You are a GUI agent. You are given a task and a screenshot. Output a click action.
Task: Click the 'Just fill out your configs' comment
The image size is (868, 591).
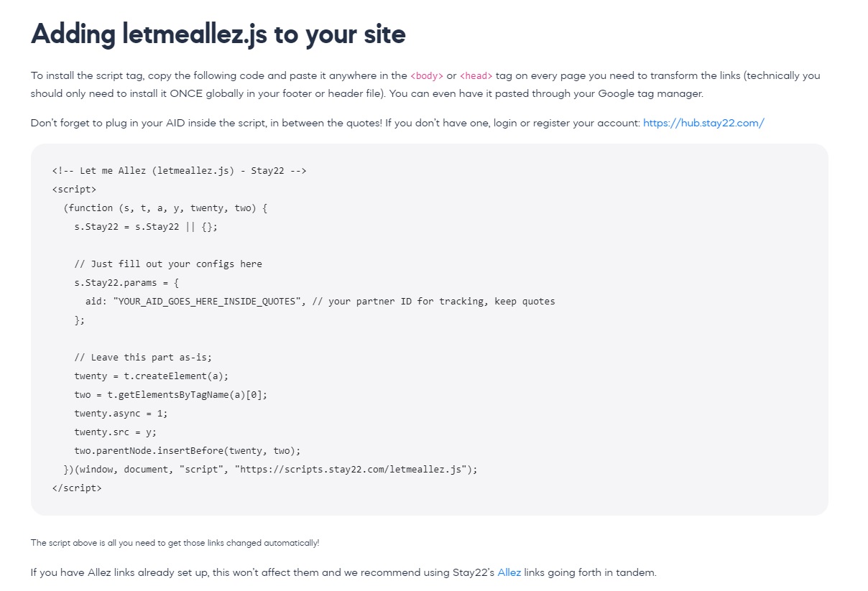(x=168, y=264)
